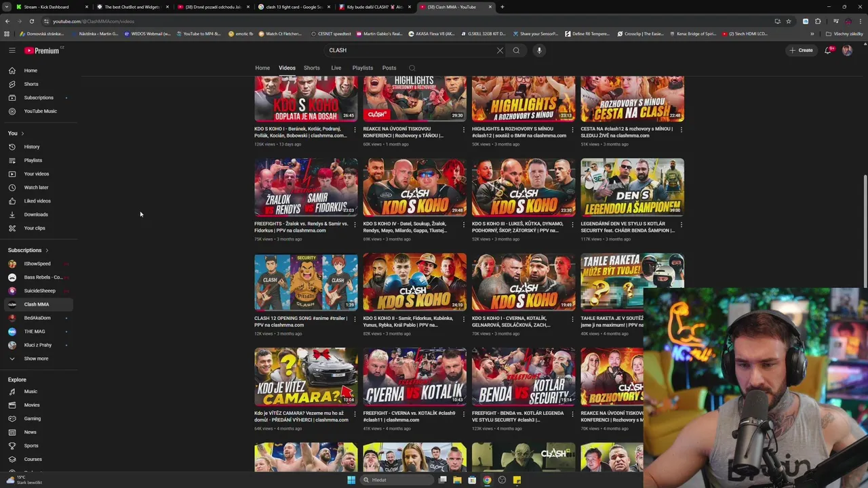This screenshot has height=488, width=868.
Task: Click the page vertical scrollbar
Action: (x=865, y=230)
